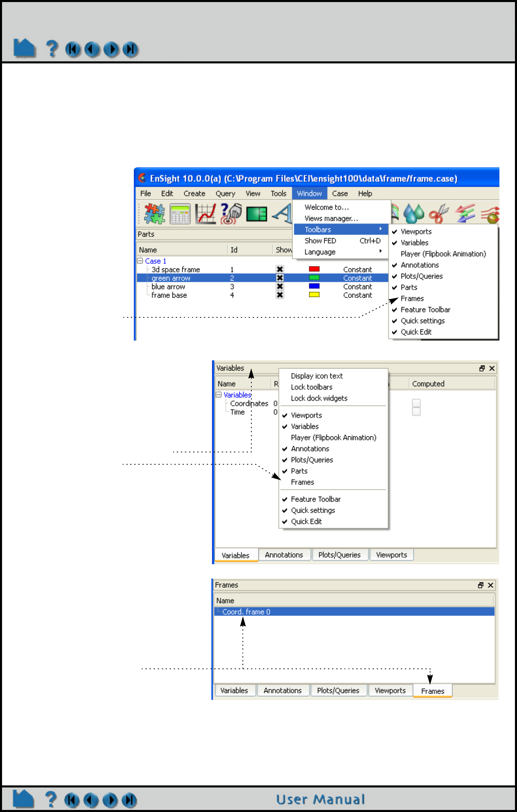The width and height of the screenshot is (517, 812).
Task: Check Frames in the Variables context menu
Action: [333, 482]
